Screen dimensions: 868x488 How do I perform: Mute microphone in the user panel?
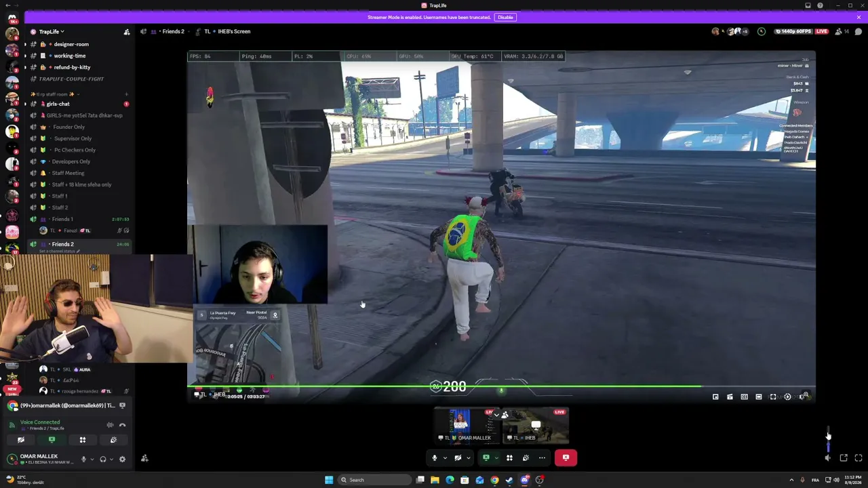coord(83,459)
